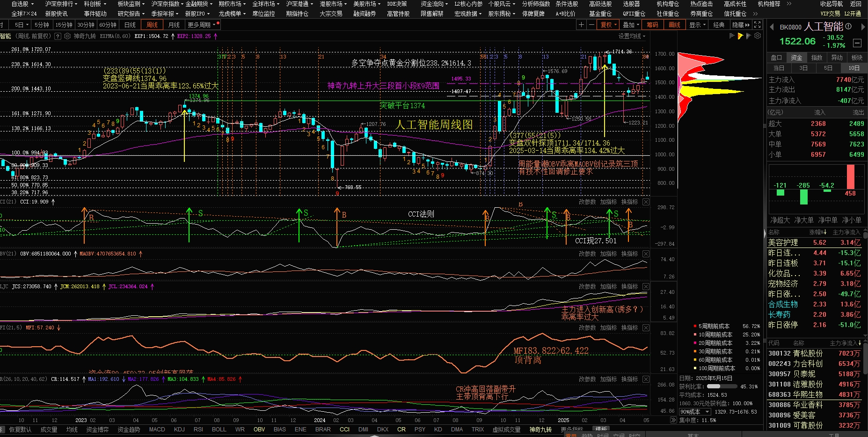Close the CCI indicator panel
Image resolution: width=868 pixels, height=437 pixels.
pyautogui.click(x=646, y=202)
